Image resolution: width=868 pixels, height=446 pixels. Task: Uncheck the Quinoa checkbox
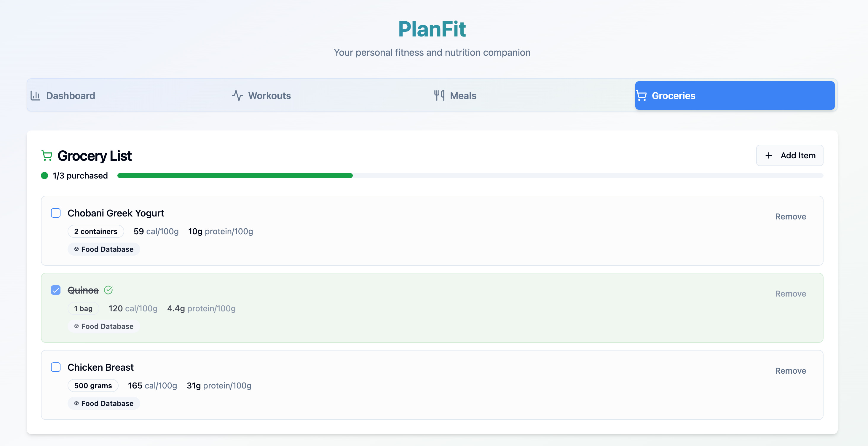click(x=56, y=290)
